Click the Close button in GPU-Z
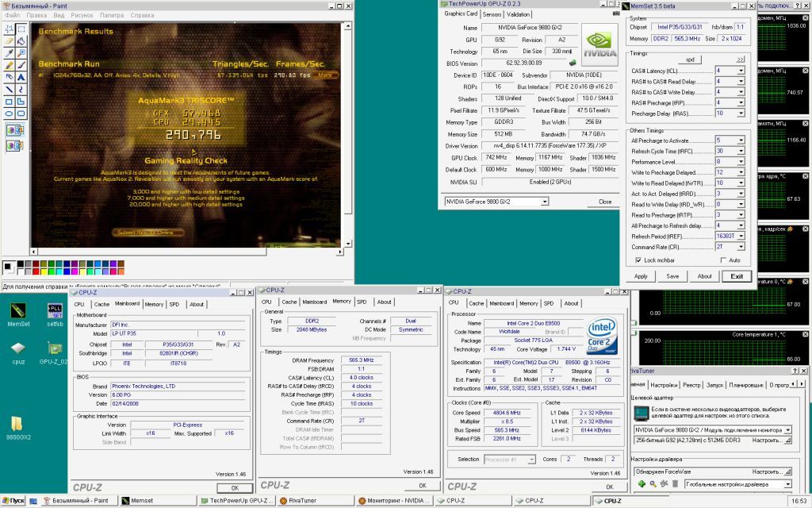The height and width of the screenshot is (508, 812). (605, 202)
